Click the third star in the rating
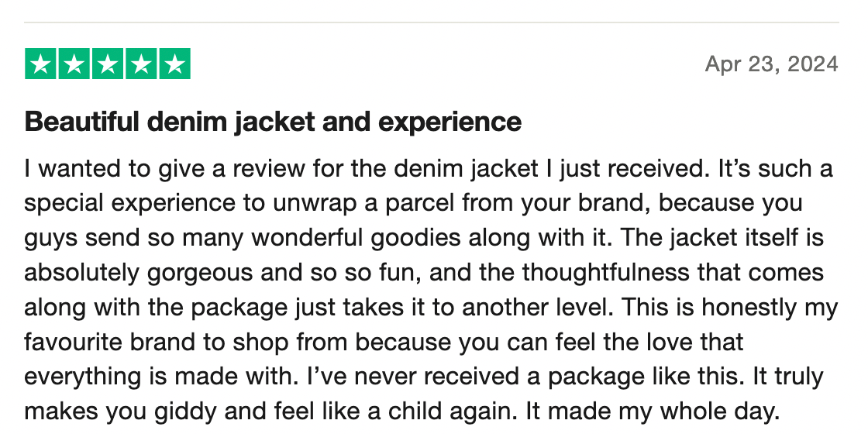868x434 pixels. click(108, 64)
